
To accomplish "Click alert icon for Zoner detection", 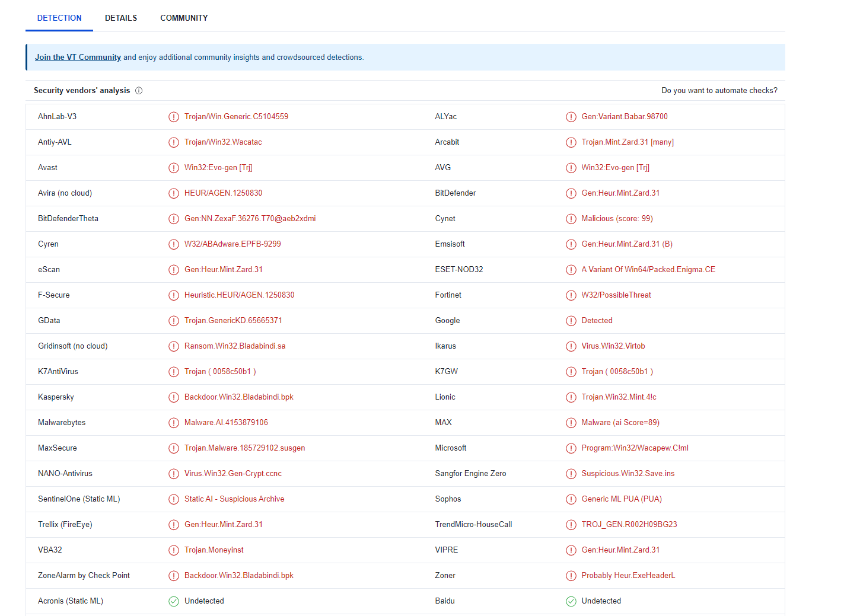I will 571,576.
